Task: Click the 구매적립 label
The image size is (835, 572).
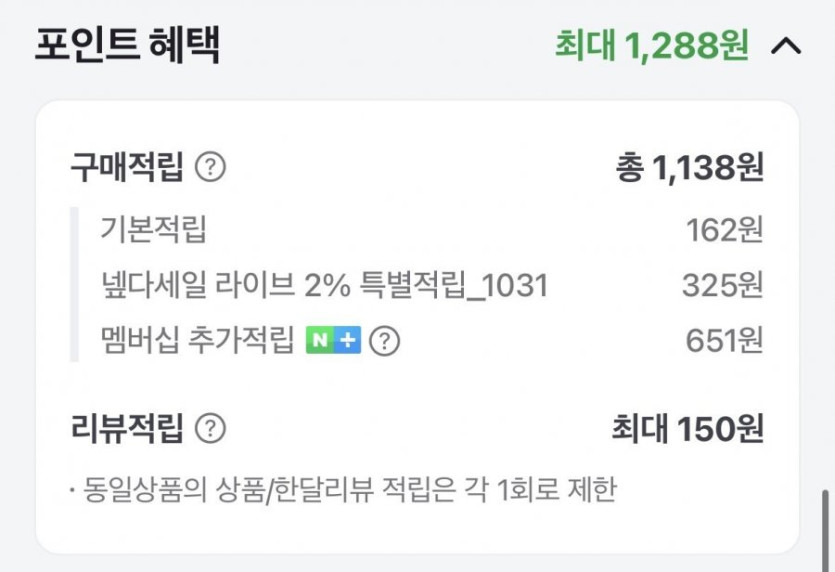Action: [x=127, y=167]
